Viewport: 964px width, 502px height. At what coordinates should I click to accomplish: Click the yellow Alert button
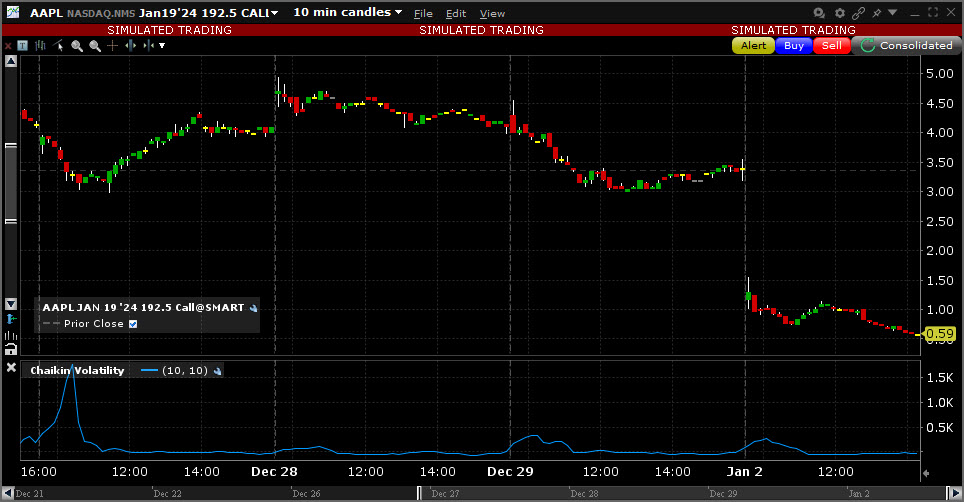click(x=753, y=45)
